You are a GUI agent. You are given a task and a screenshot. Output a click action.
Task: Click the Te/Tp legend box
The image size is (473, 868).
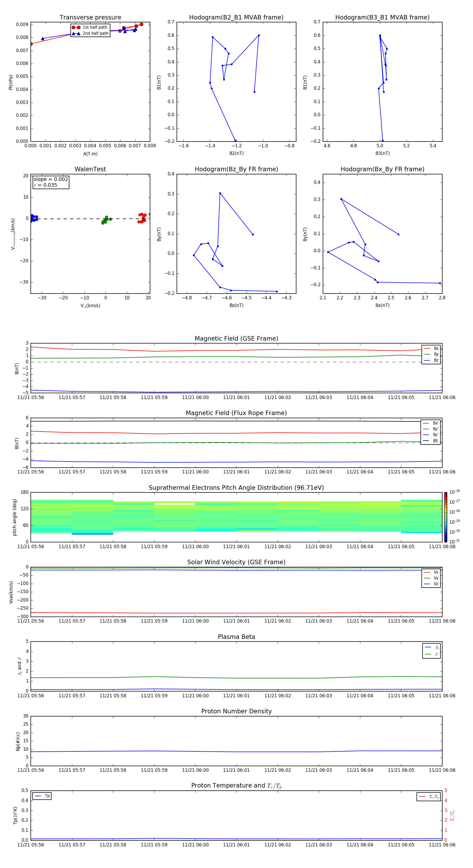click(428, 796)
